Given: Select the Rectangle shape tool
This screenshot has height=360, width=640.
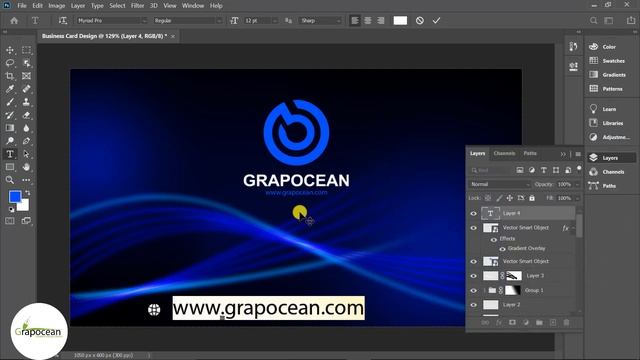Looking at the screenshot, I should (10, 167).
